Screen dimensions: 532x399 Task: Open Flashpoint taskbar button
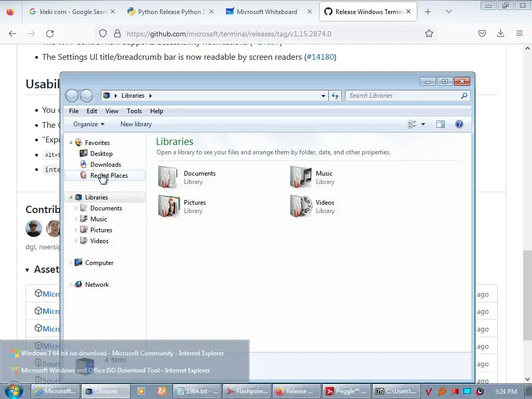tap(247, 391)
